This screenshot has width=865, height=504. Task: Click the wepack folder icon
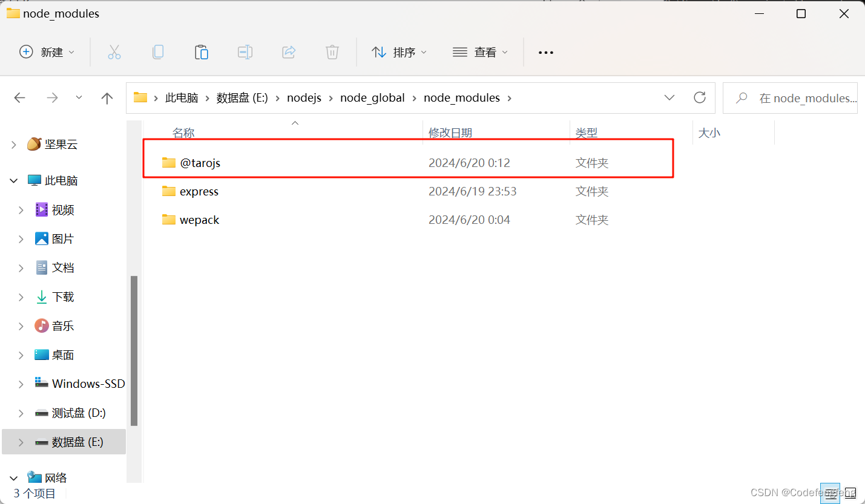pos(169,219)
